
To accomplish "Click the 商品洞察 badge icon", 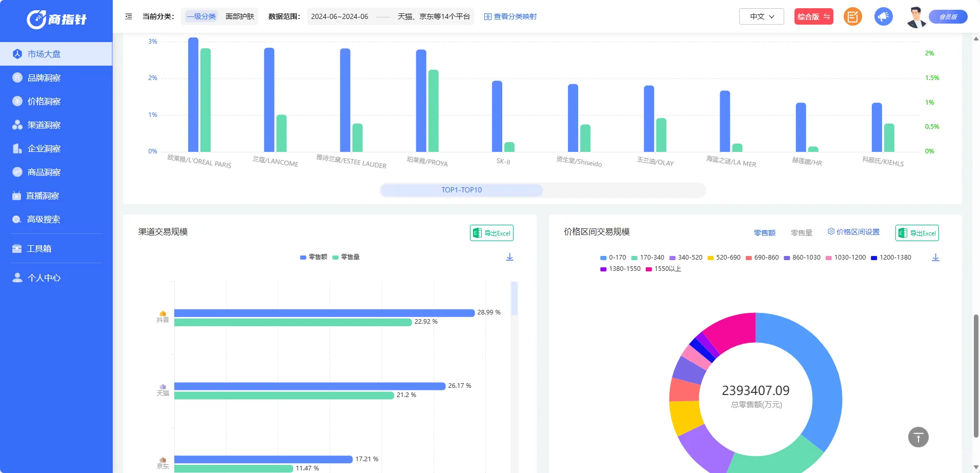I will pos(17,172).
